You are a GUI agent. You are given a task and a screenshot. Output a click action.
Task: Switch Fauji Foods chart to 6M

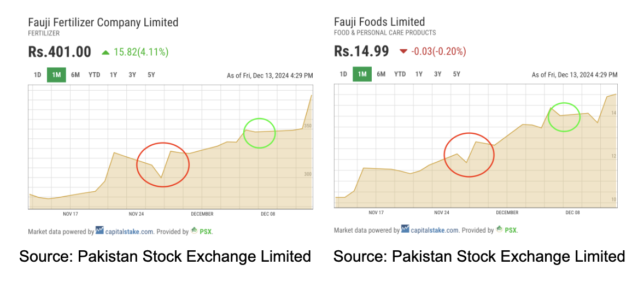pyautogui.click(x=381, y=74)
